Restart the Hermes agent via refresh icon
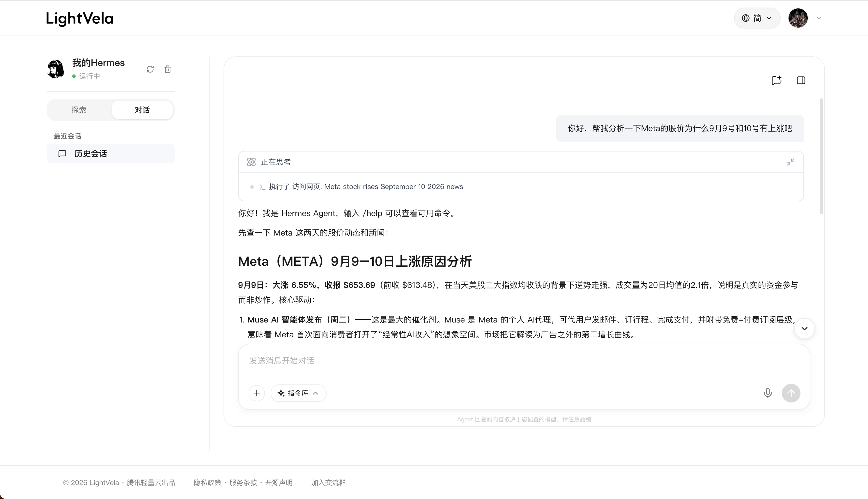This screenshot has height=499, width=868. [x=150, y=69]
